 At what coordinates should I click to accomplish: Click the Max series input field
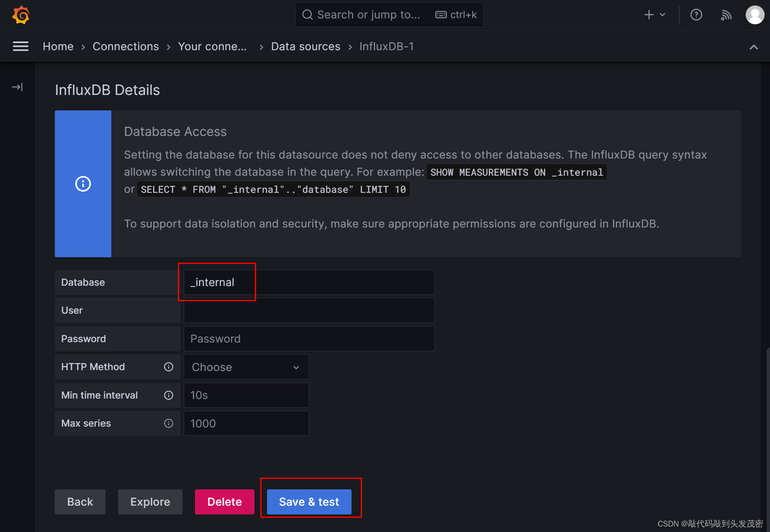pyautogui.click(x=246, y=423)
